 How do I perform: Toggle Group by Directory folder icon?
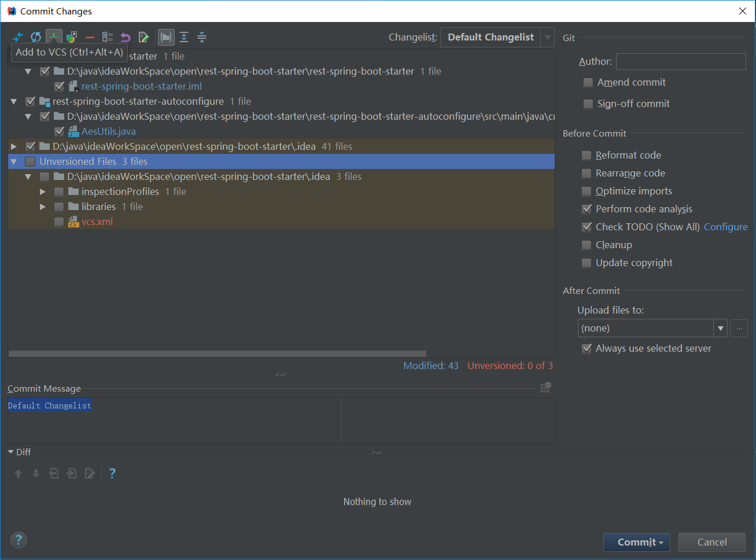tap(166, 37)
